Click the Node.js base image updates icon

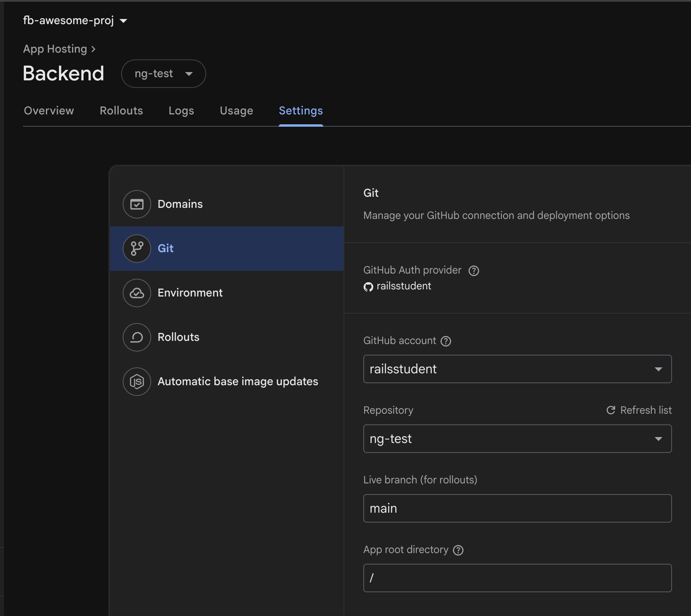[137, 382]
